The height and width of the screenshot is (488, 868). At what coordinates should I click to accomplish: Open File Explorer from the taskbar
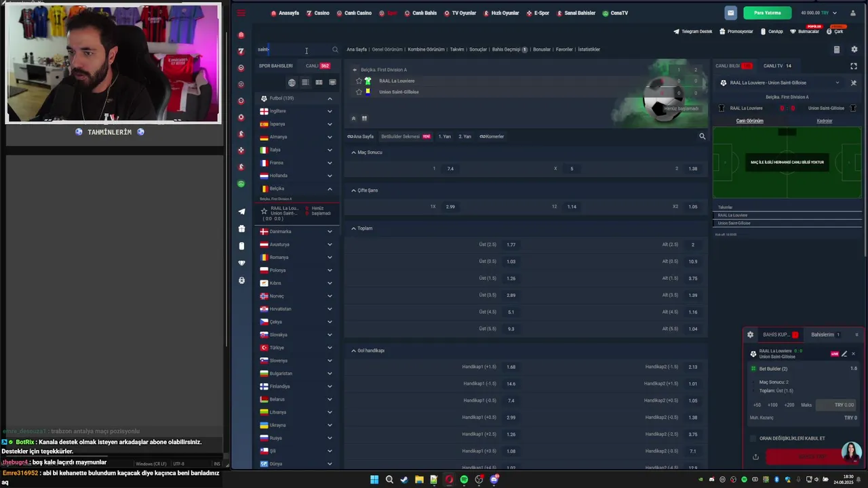coord(419,480)
